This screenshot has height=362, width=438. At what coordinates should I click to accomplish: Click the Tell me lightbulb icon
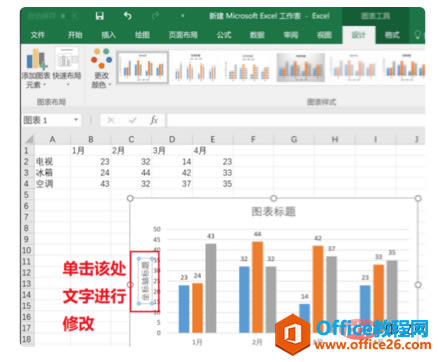(x=417, y=35)
